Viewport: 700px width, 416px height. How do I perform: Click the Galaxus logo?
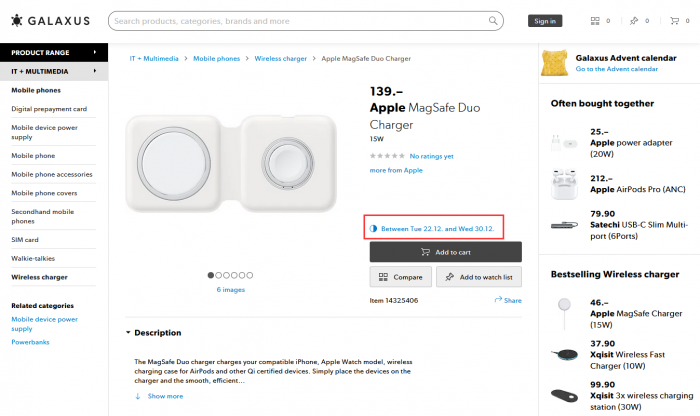click(x=50, y=20)
